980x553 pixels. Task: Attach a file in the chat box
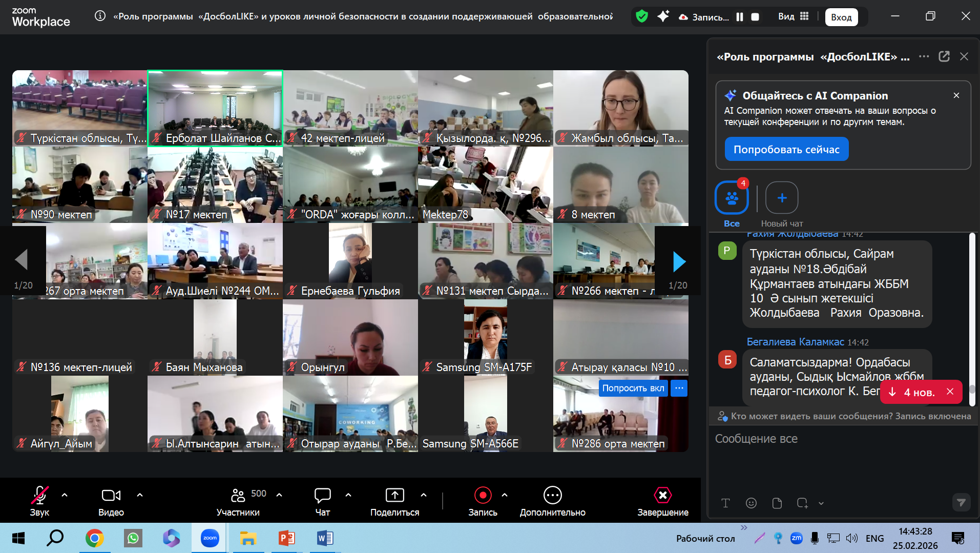(777, 503)
